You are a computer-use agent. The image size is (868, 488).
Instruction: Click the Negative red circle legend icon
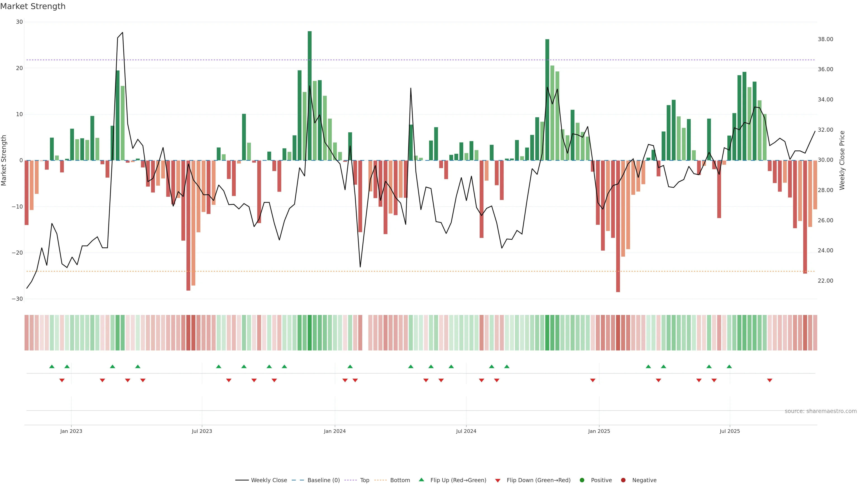(x=623, y=480)
